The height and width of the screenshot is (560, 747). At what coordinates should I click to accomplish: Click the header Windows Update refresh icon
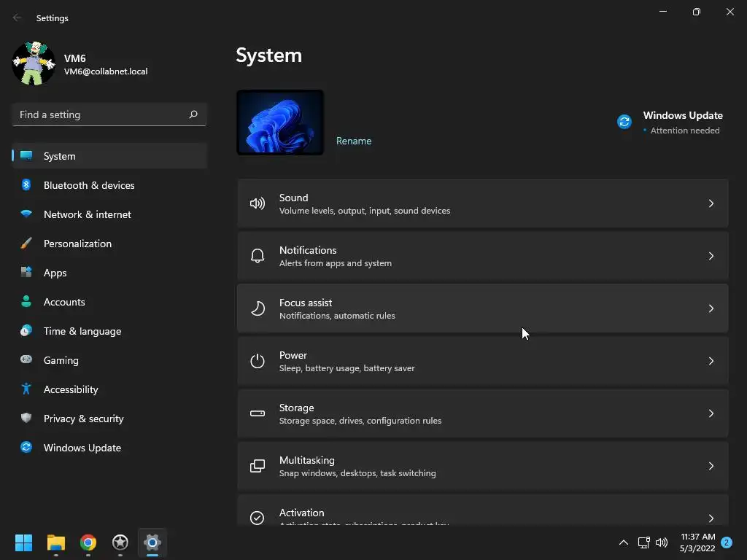624,122
